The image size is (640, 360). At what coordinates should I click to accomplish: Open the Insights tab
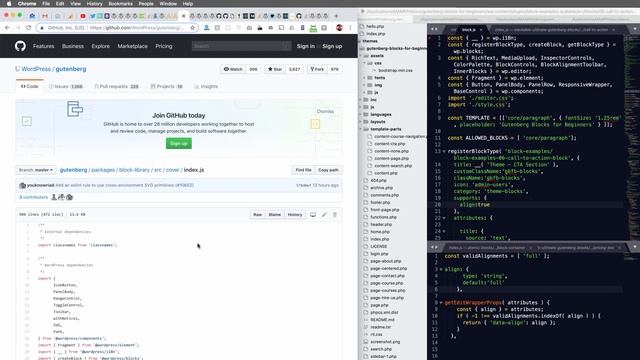(206, 87)
